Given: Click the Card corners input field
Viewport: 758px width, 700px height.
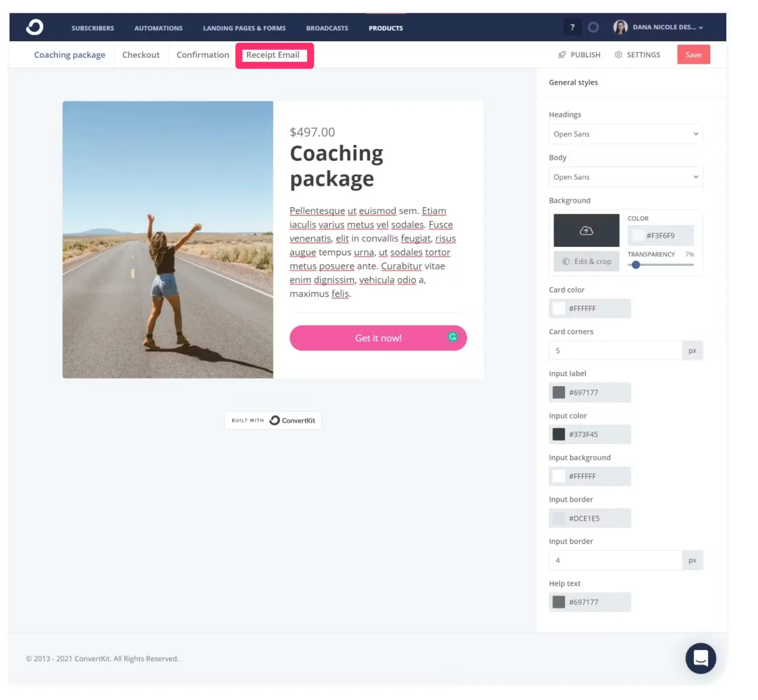Looking at the screenshot, I should 615,351.
